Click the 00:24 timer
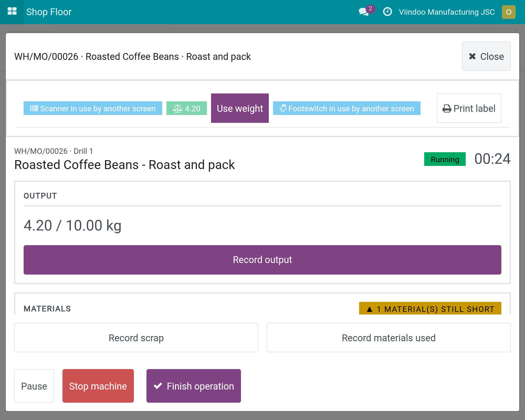525x420 pixels. pyautogui.click(x=492, y=159)
